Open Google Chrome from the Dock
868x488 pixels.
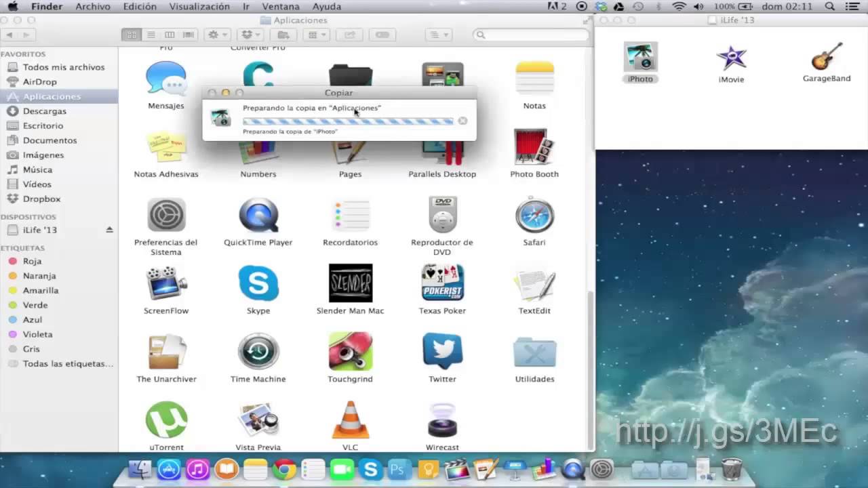point(285,469)
